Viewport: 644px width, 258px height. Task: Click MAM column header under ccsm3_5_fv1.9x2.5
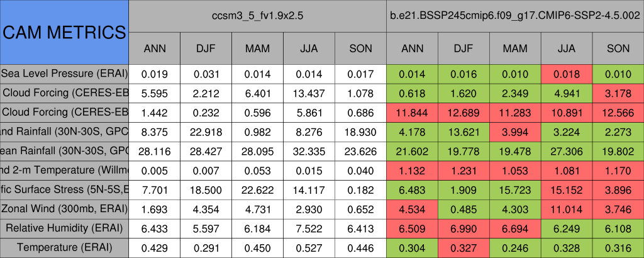pos(257,48)
